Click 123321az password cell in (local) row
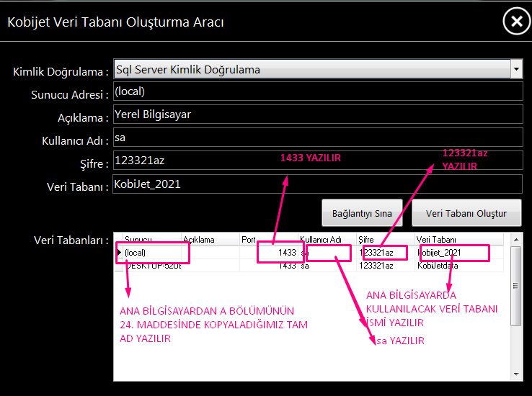Screen dimensions: 532x396 (386, 253)
